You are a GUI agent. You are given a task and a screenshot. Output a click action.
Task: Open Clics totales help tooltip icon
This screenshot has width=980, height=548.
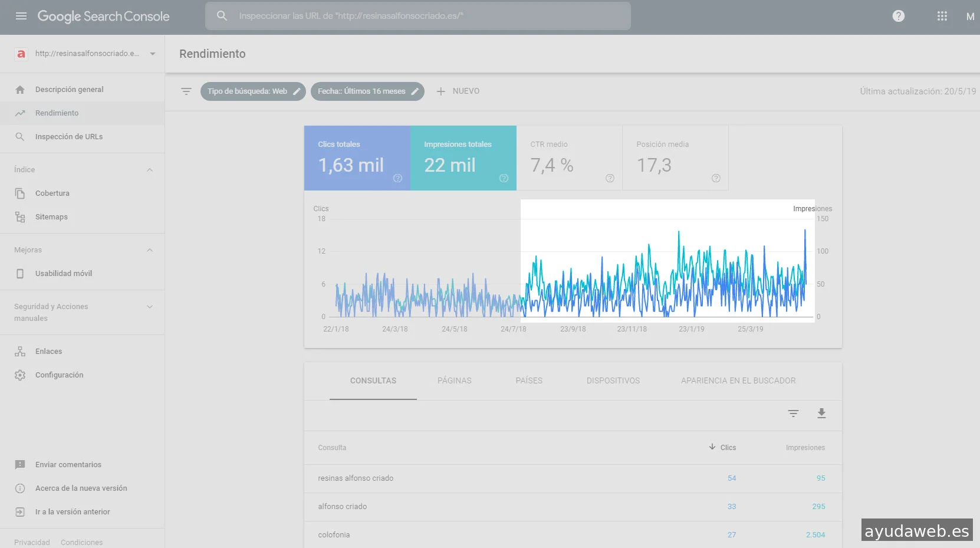click(x=397, y=178)
